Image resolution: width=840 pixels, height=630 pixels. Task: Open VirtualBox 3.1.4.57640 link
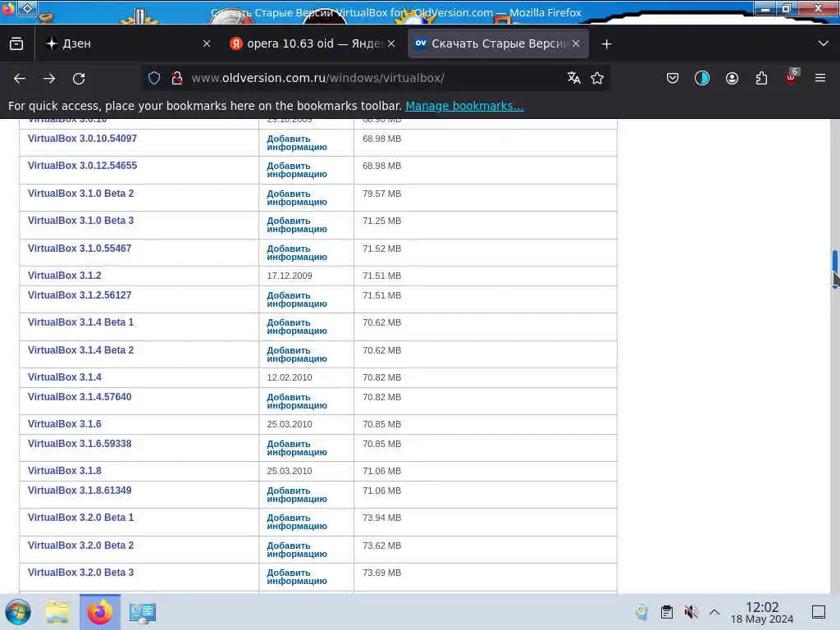80,397
